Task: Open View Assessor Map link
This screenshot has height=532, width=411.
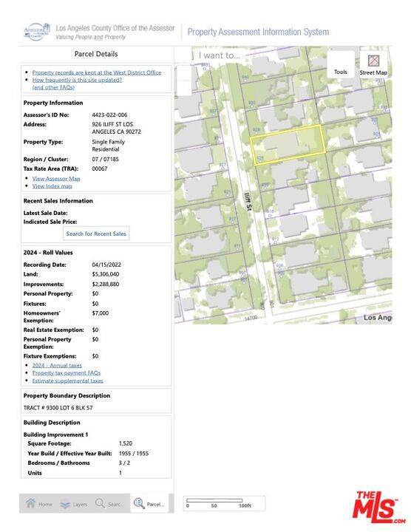Action: (x=56, y=179)
